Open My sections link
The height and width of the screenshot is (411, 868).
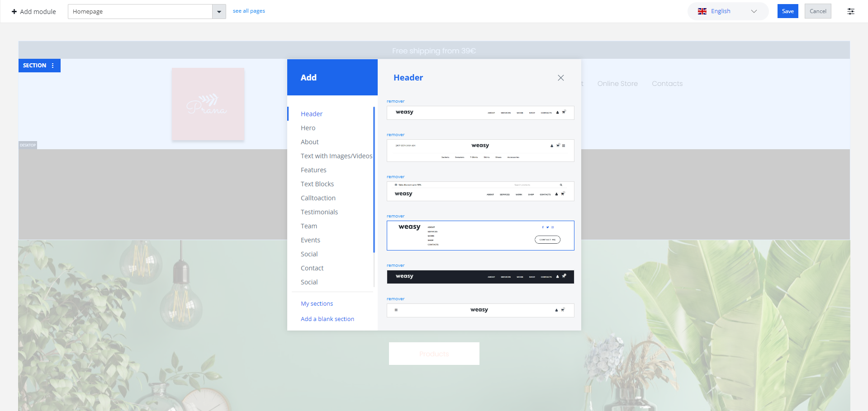coord(317,304)
